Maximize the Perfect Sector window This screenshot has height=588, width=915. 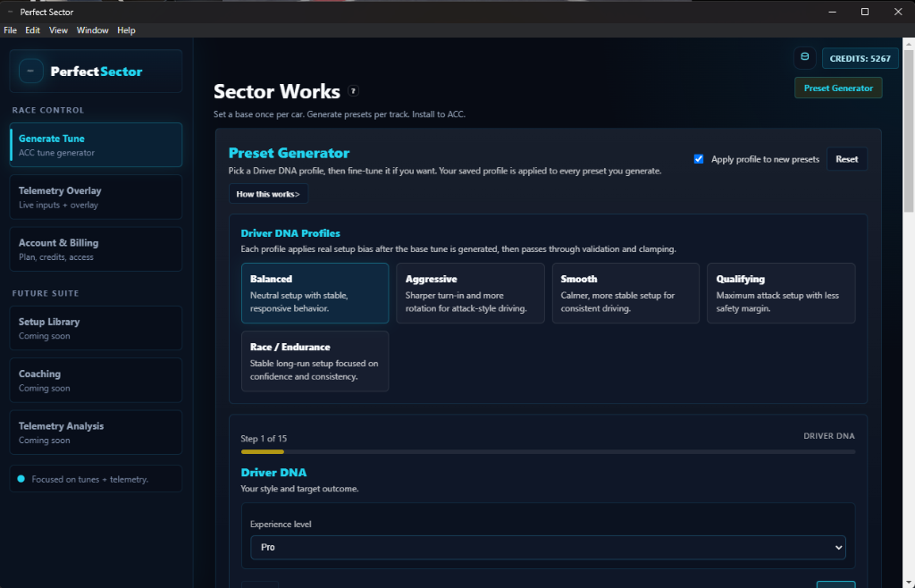[865, 12]
